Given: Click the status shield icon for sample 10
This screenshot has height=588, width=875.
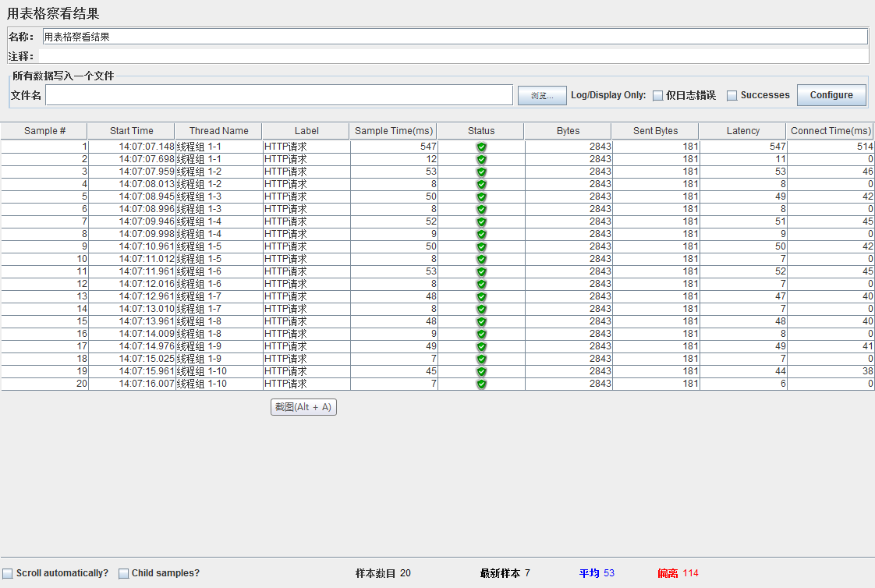Looking at the screenshot, I should (481, 259).
